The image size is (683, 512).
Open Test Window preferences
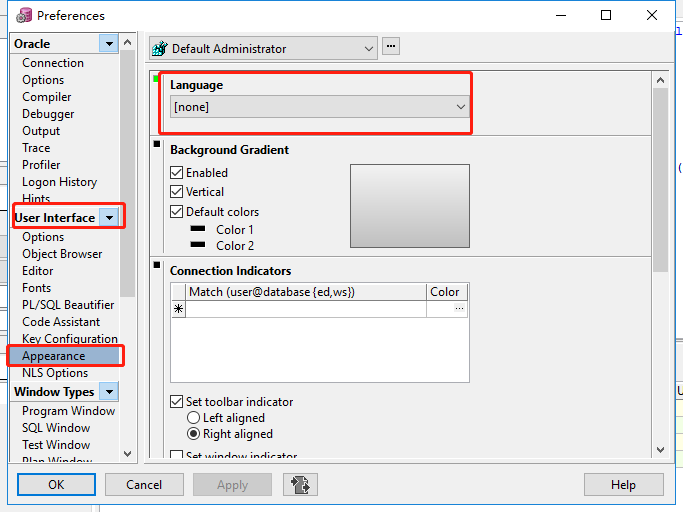click(56, 444)
